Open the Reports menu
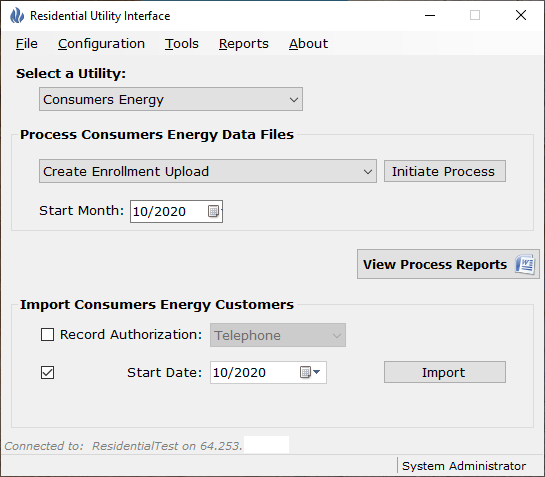The image size is (545, 477). click(x=244, y=44)
